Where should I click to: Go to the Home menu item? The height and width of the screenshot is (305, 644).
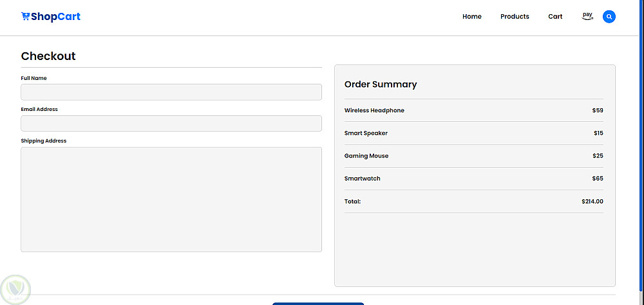pyautogui.click(x=472, y=16)
